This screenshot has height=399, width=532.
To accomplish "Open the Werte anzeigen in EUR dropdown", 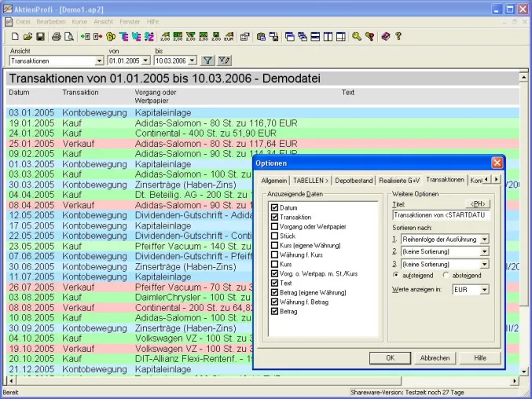I will tap(485, 290).
